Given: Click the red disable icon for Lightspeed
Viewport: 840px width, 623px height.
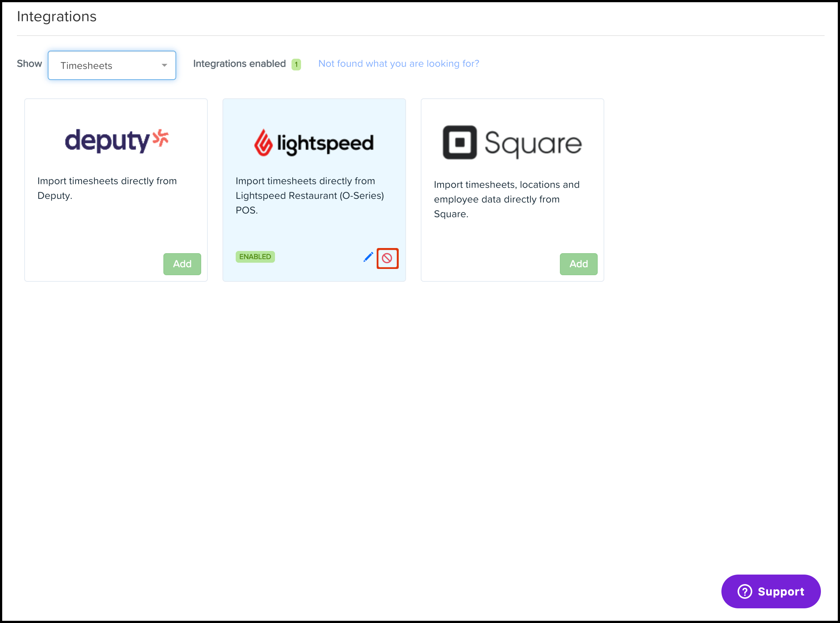Looking at the screenshot, I should [x=387, y=258].
